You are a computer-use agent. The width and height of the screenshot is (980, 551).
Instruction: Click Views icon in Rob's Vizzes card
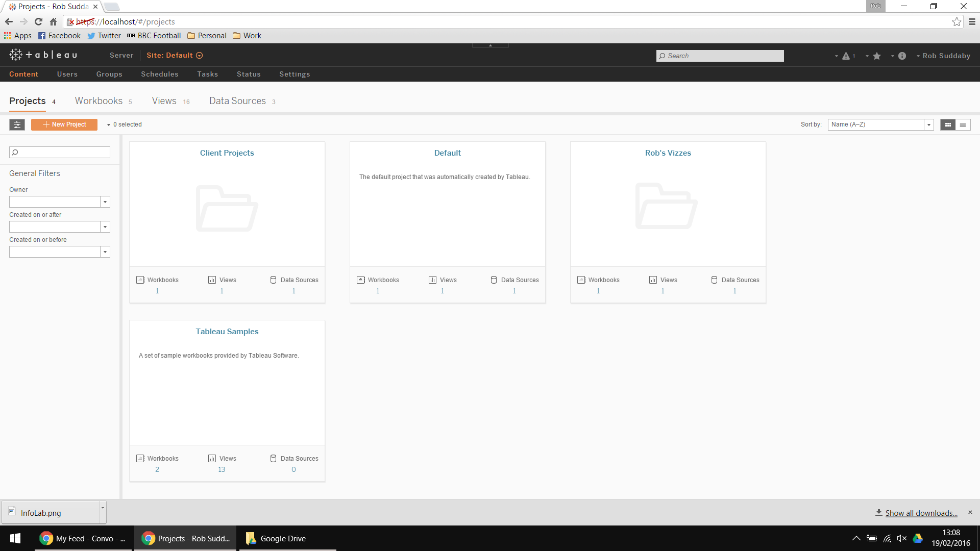[x=653, y=280]
